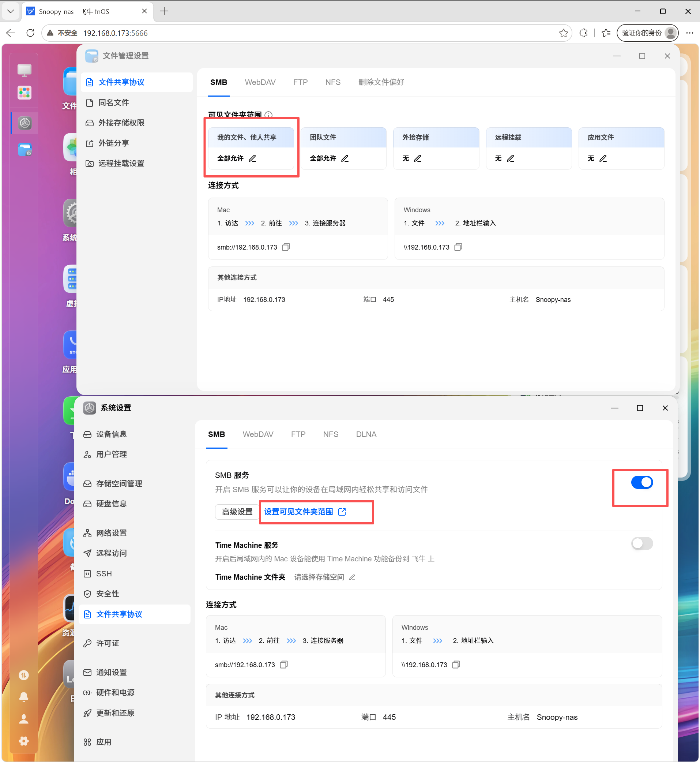Open SSH sidebar item
Viewport: 700px width, 763px height.
pos(135,574)
